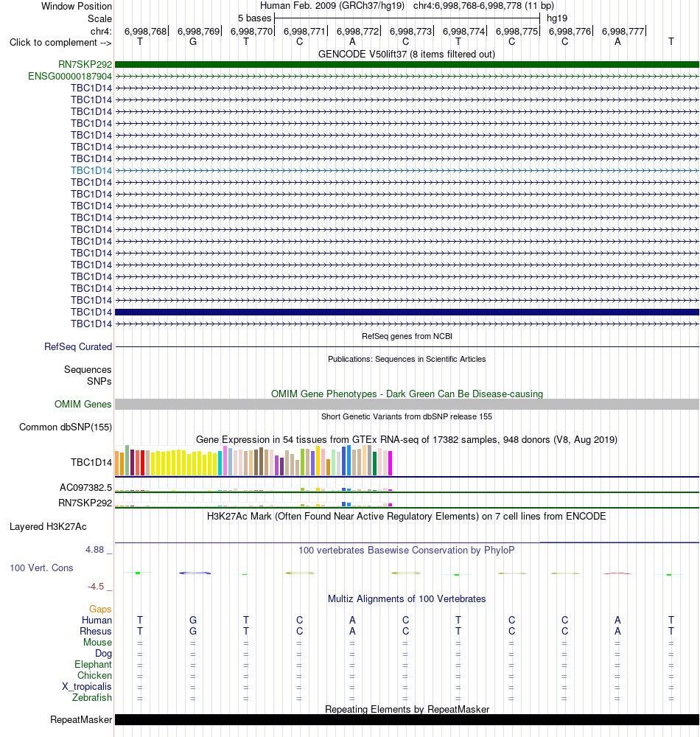700x737 pixels.
Task: Click the Sequences track label
Action: tap(88, 370)
